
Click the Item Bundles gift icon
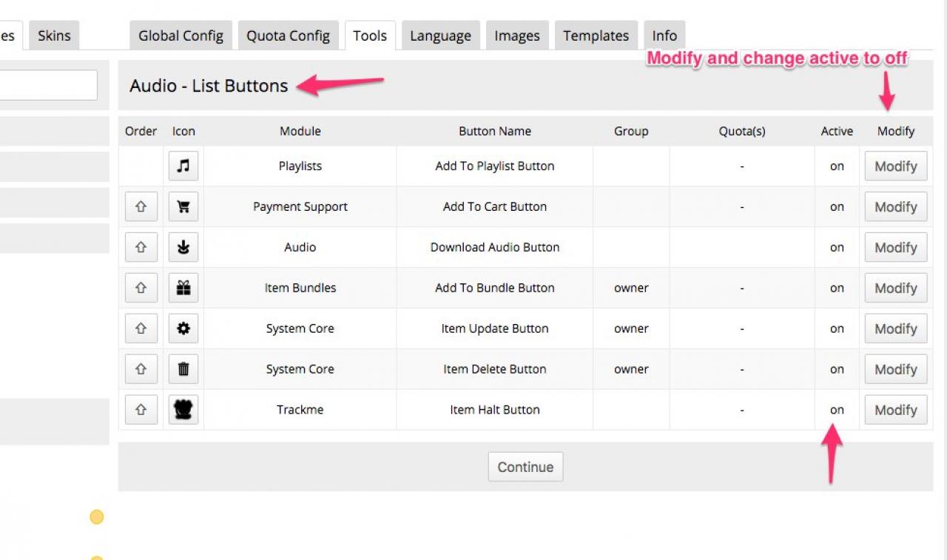point(183,289)
